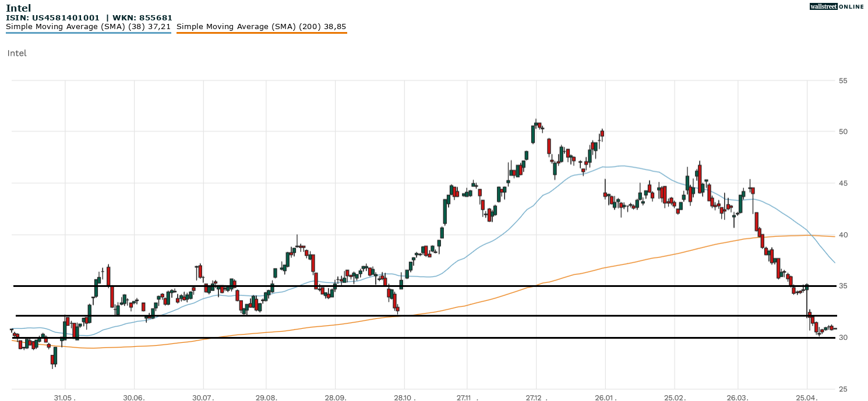Click the 40 price axis label
868x401 pixels.
[x=843, y=235]
